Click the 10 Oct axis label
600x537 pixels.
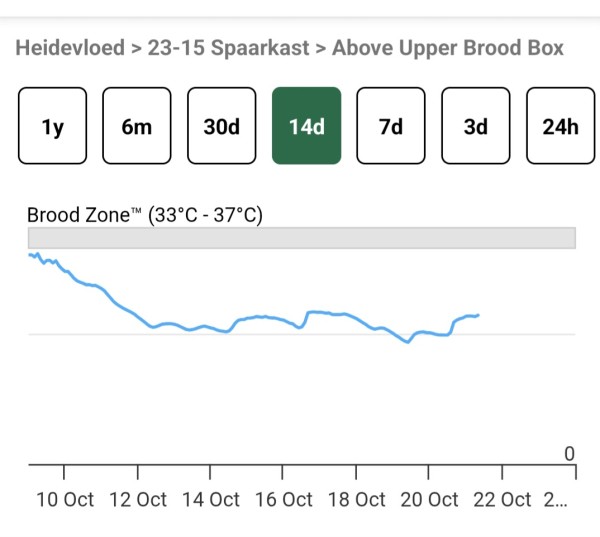(65, 500)
